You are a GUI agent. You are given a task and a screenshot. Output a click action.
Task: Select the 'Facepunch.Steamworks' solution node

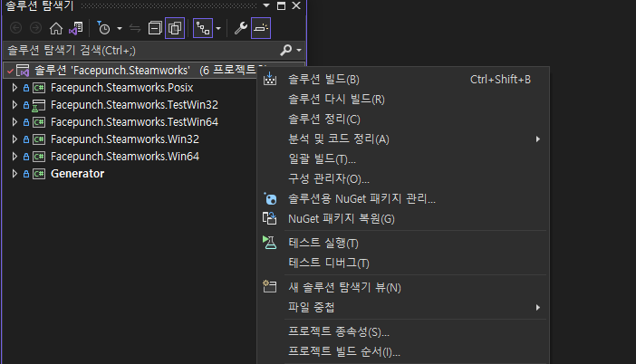[130, 71]
